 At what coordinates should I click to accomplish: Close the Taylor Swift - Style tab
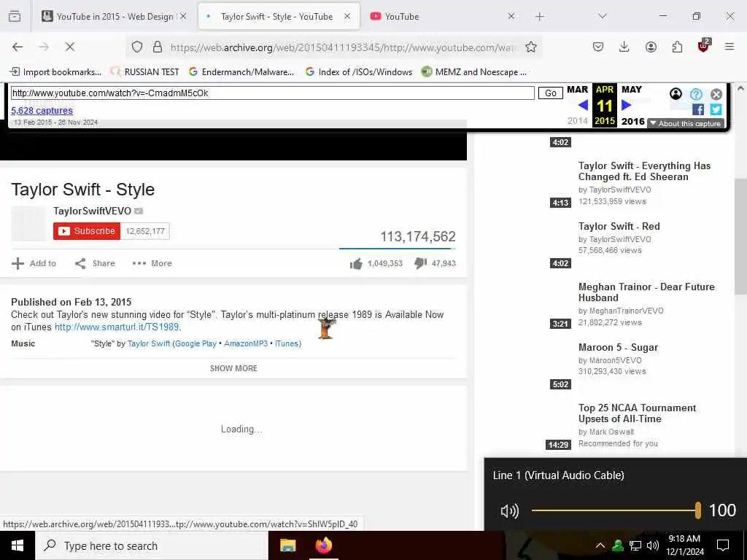[x=347, y=16]
